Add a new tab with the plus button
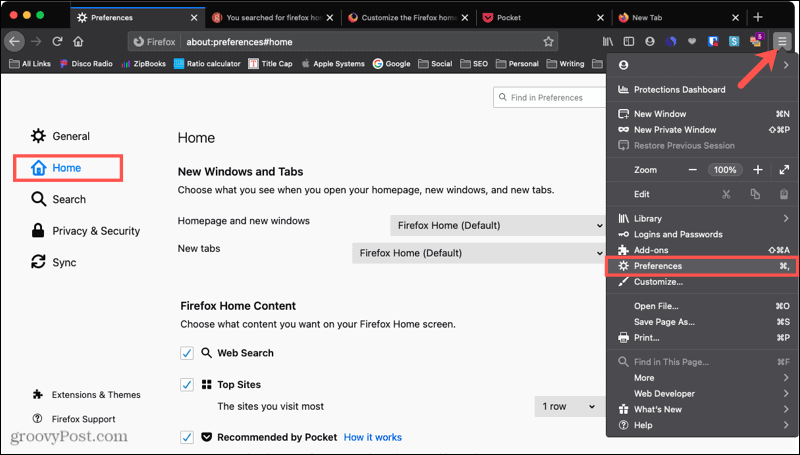This screenshot has width=800, height=455. click(x=758, y=17)
